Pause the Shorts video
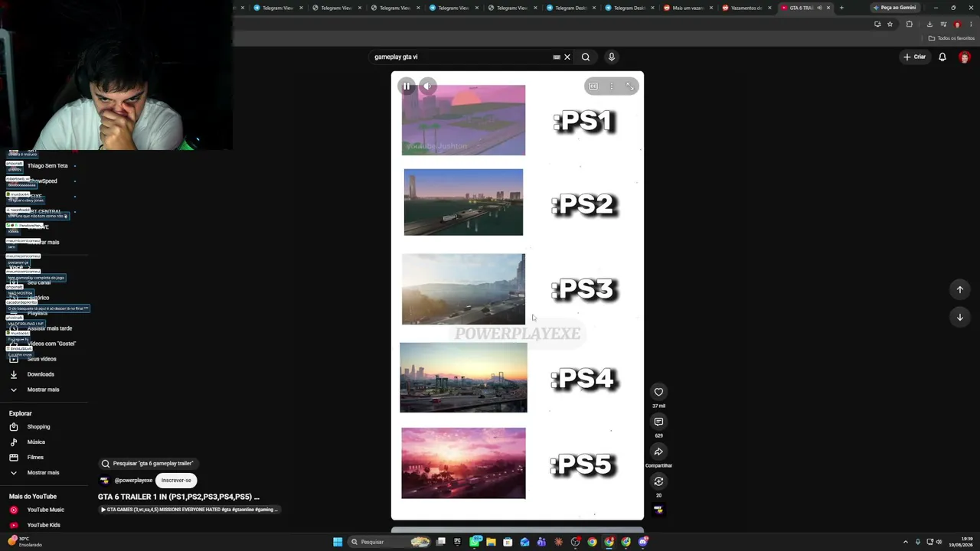980x551 pixels. pyautogui.click(x=407, y=86)
